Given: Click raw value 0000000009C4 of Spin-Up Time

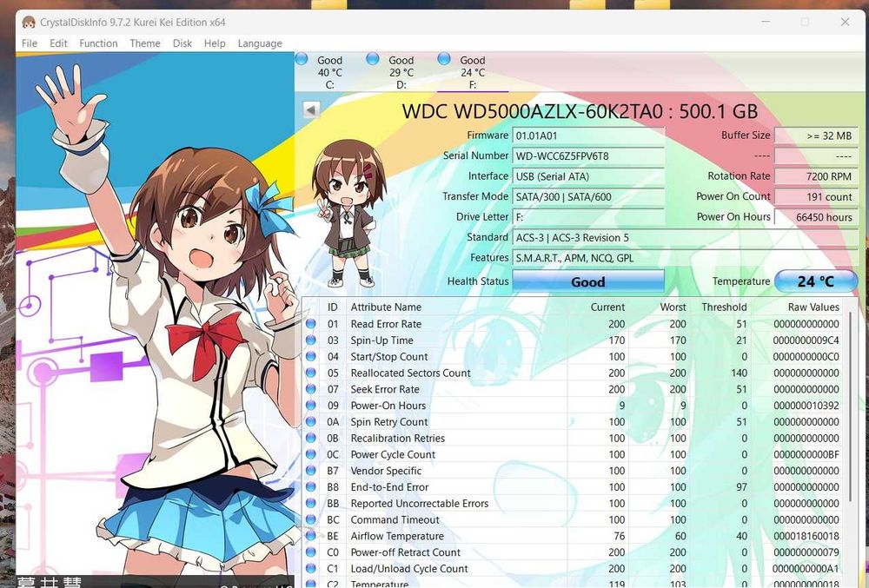Looking at the screenshot, I should [x=806, y=340].
